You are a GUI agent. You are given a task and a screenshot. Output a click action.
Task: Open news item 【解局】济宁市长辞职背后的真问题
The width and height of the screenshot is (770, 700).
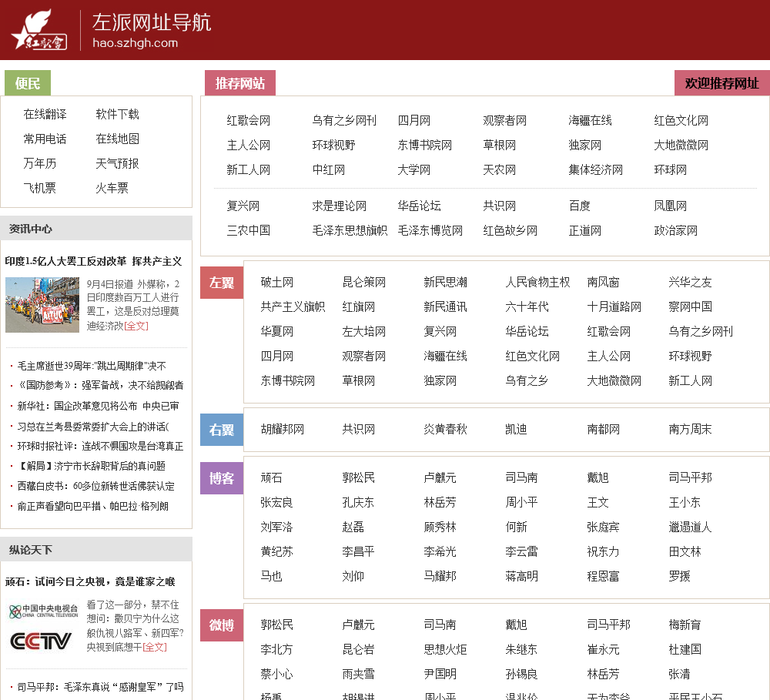pos(92,466)
